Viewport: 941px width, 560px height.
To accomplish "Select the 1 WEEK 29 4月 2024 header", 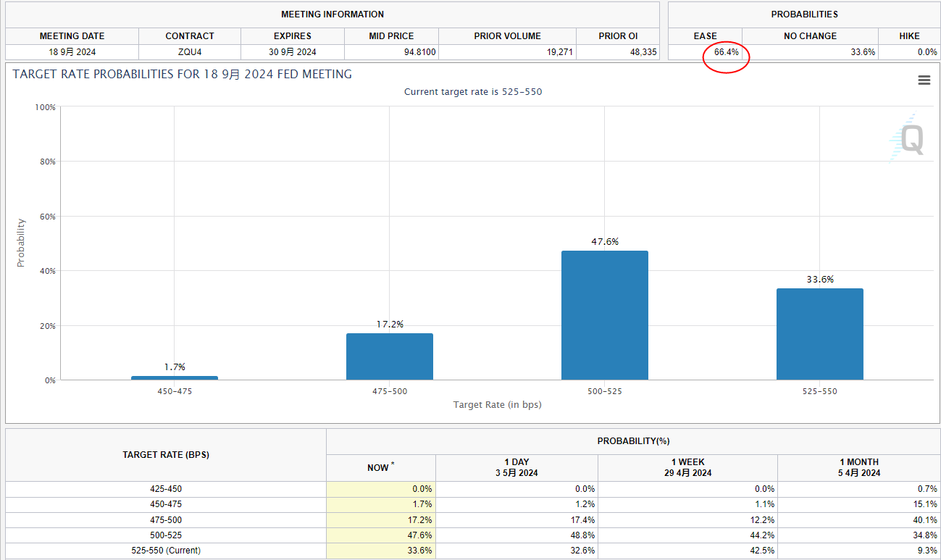I will pos(687,467).
